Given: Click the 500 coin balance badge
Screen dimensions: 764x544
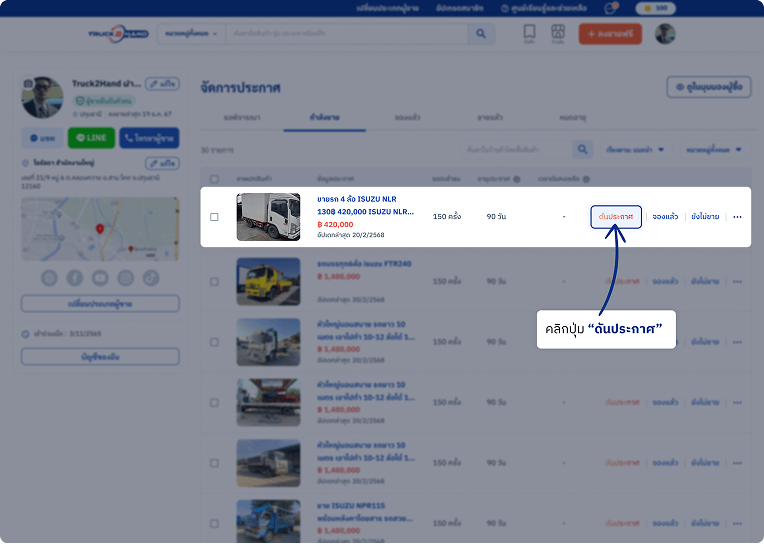Looking at the screenshot, I should click(655, 8).
